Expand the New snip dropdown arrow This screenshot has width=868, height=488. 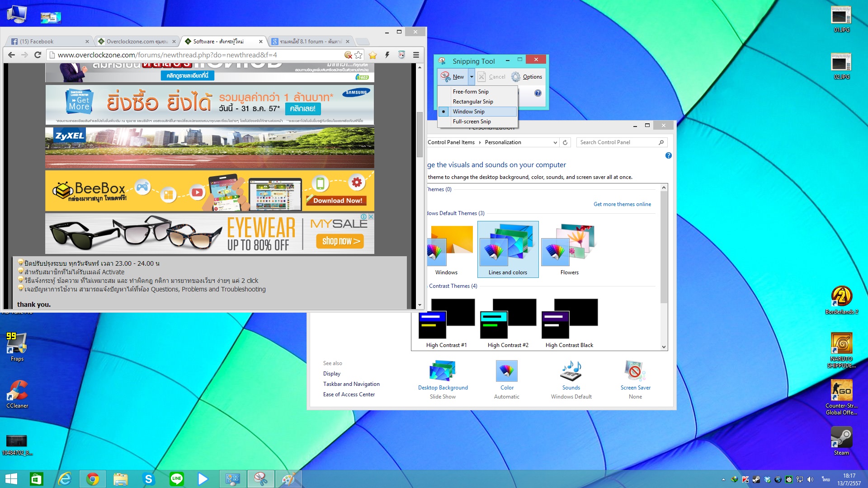pyautogui.click(x=472, y=77)
